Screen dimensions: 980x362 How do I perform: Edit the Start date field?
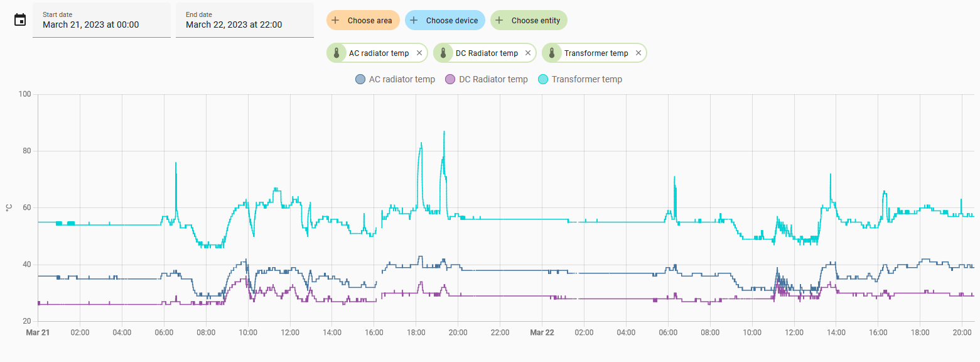click(102, 20)
